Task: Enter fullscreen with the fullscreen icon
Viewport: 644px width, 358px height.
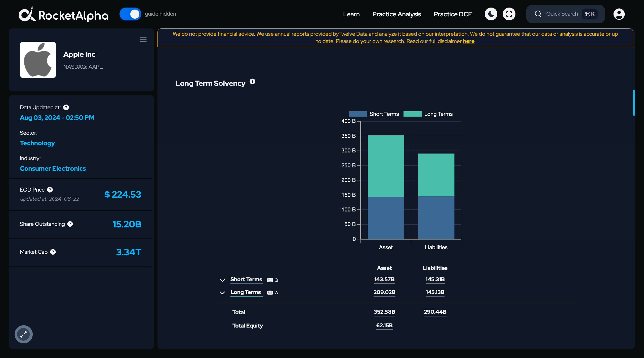Action: coord(509,14)
